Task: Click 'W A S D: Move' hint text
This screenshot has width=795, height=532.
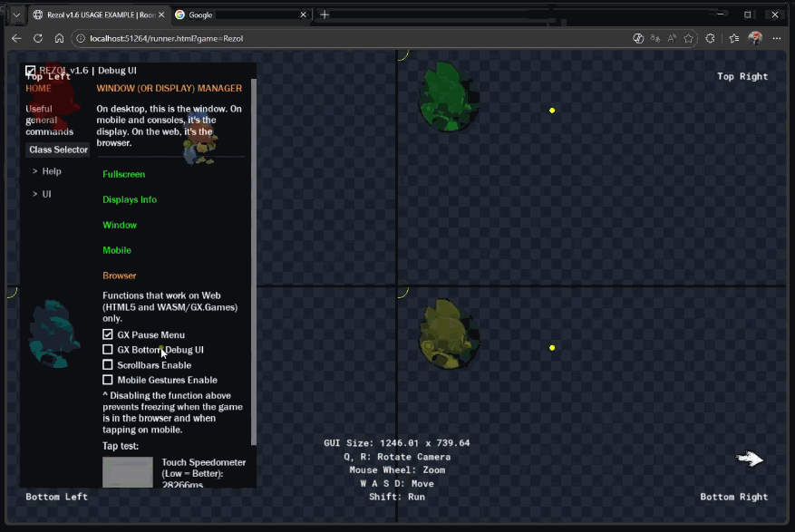Action: coord(397,484)
